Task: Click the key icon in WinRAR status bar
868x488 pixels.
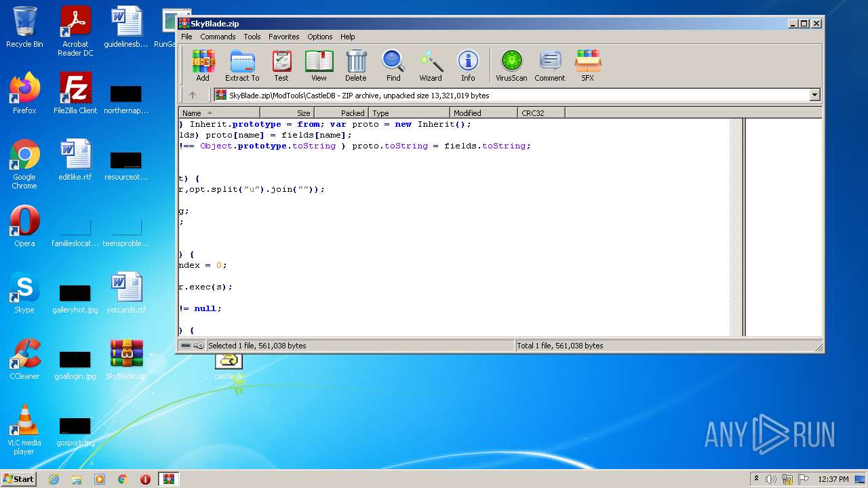Action: point(199,346)
